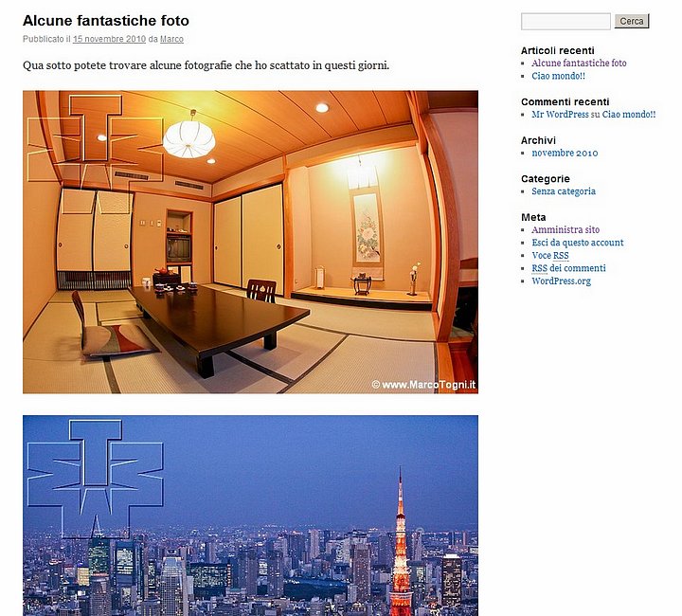This screenshot has width=682, height=616.
Task: Focus the search text field
Action: pyautogui.click(x=565, y=21)
